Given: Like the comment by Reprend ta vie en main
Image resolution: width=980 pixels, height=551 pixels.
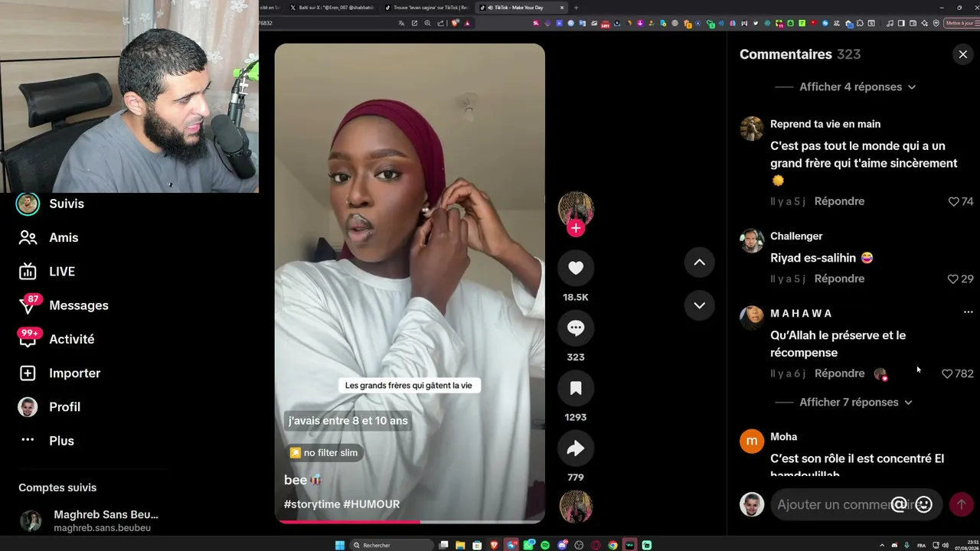Looking at the screenshot, I should [x=954, y=201].
